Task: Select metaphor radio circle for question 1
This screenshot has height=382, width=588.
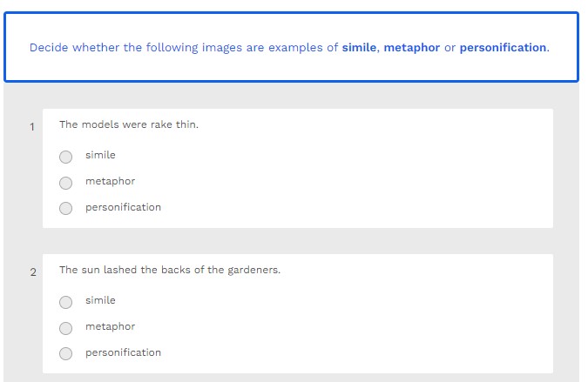Action: pos(66,183)
